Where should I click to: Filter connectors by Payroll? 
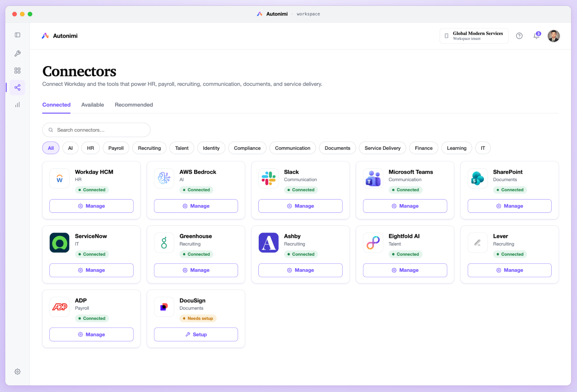click(116, 148)
